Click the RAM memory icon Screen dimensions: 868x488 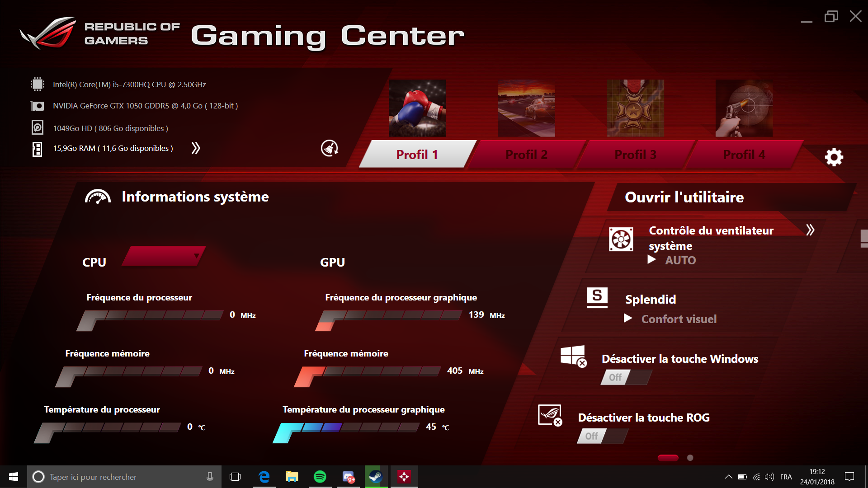coord(38,149)
